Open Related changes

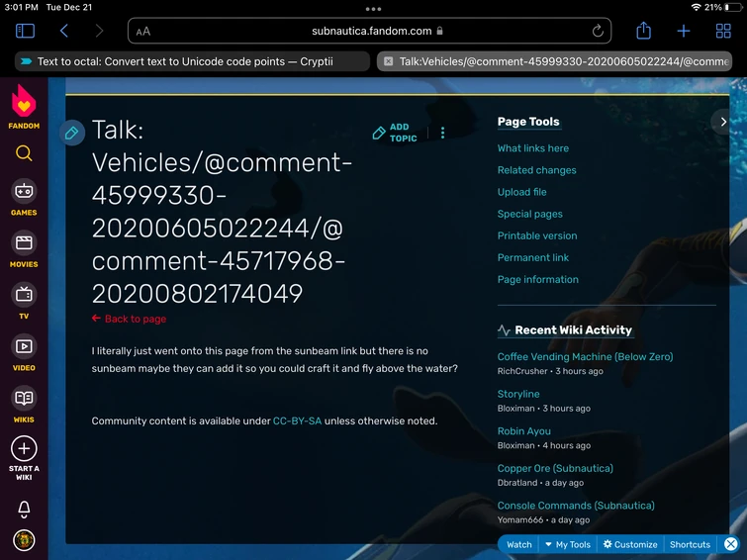tap(536, 170)
